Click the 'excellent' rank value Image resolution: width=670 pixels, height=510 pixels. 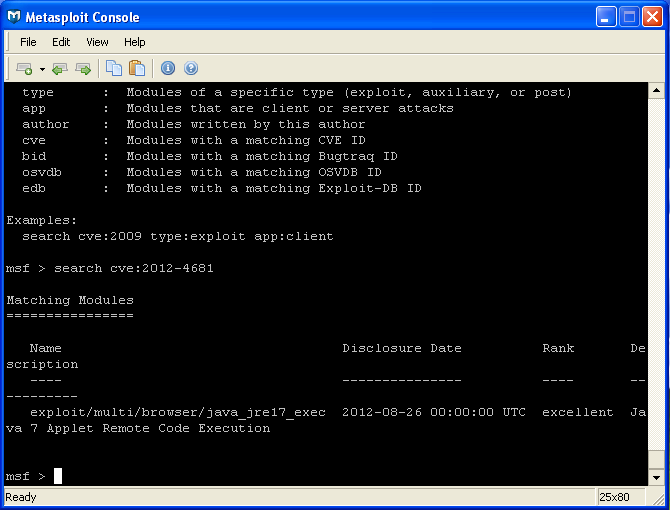[578, 412]
